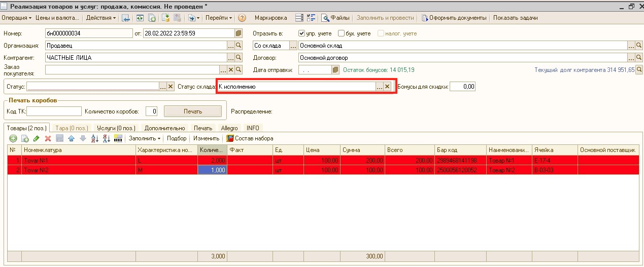This screenshot has height=267, width=644.
Task: Click the post document icon with coins
Action: tap(165, 18)
